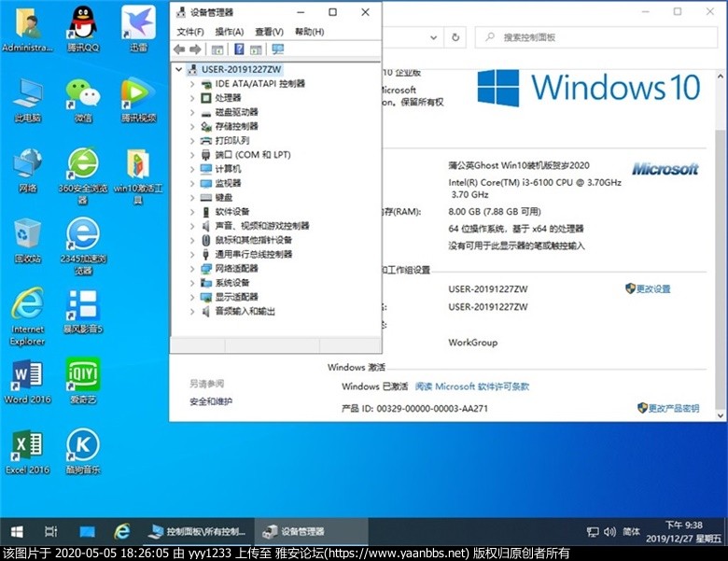Click the refresh button in Control Panel

click(455, 37)
